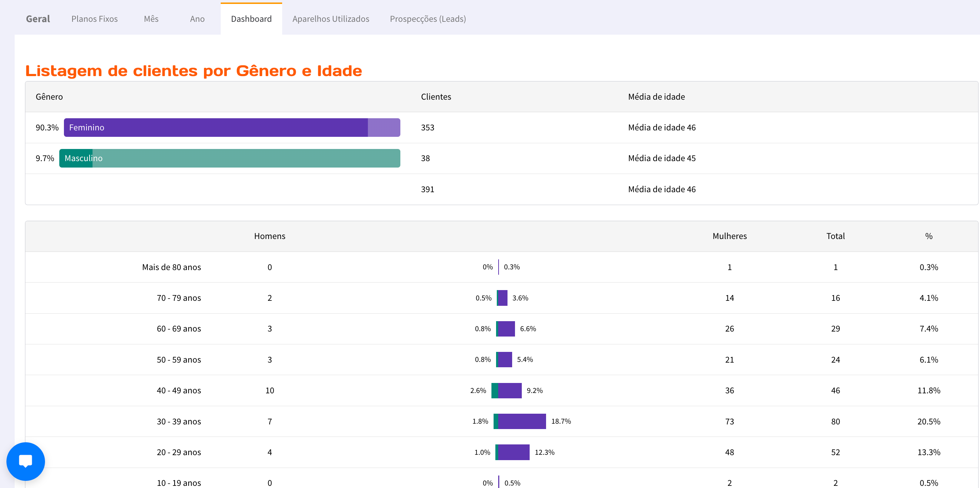Click the Homens column header
The width and height of the screenshot is (980, 488).
pos(269,236)
